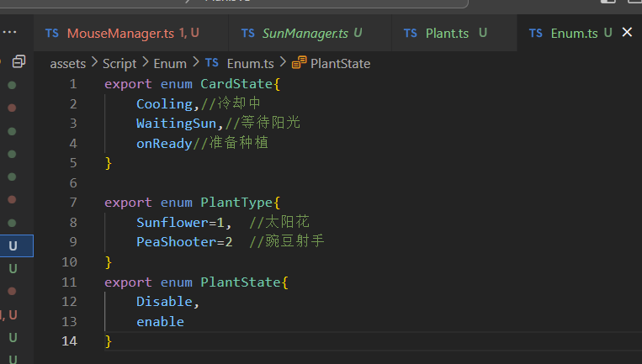Click the TS file icon in the breadcrumb
The image size is (642, 364).
click(x=212, y=63)
